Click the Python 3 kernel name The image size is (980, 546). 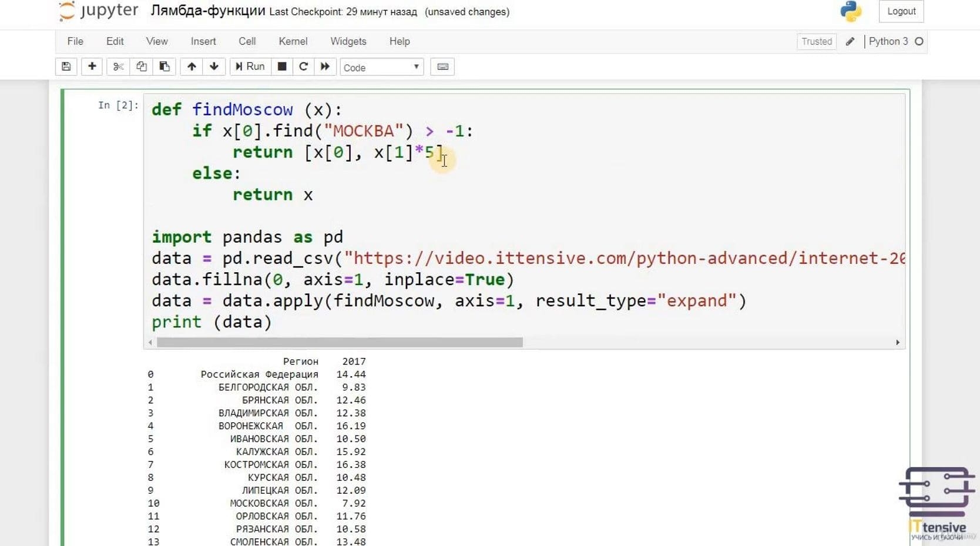(x=888, y=41)
